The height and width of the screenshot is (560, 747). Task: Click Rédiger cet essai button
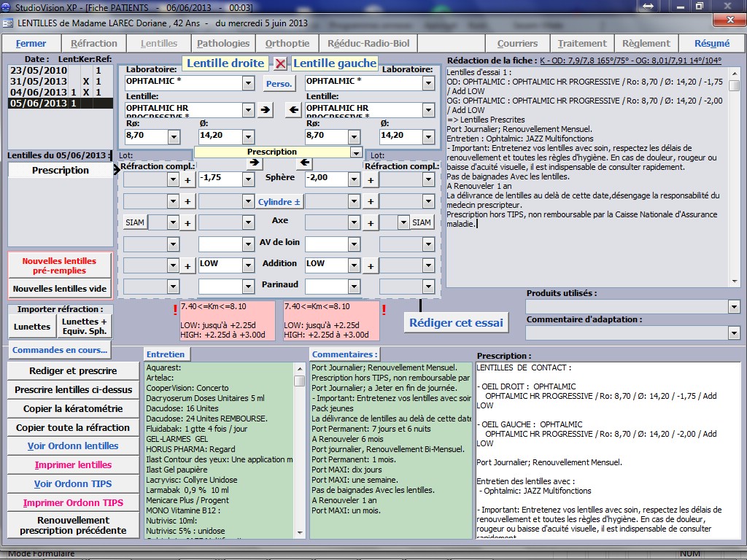tap(456, 323)
